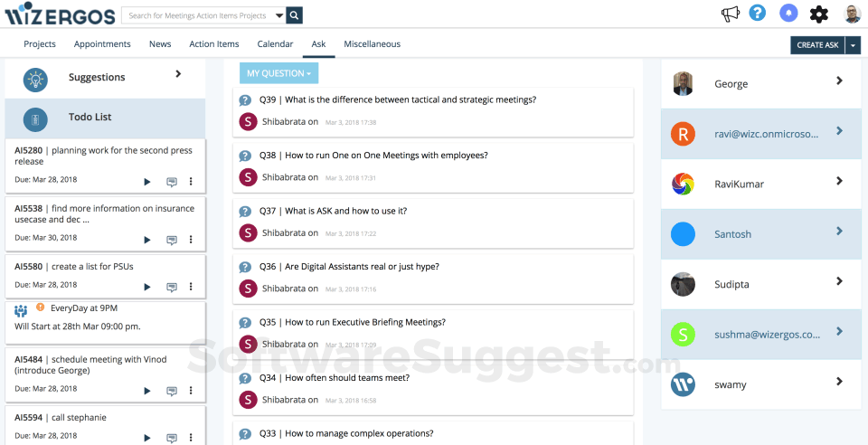This screenshot has width=868, height=445.
Task: Open the search filter dropdown arrow
Action: [x=278, y=15]
